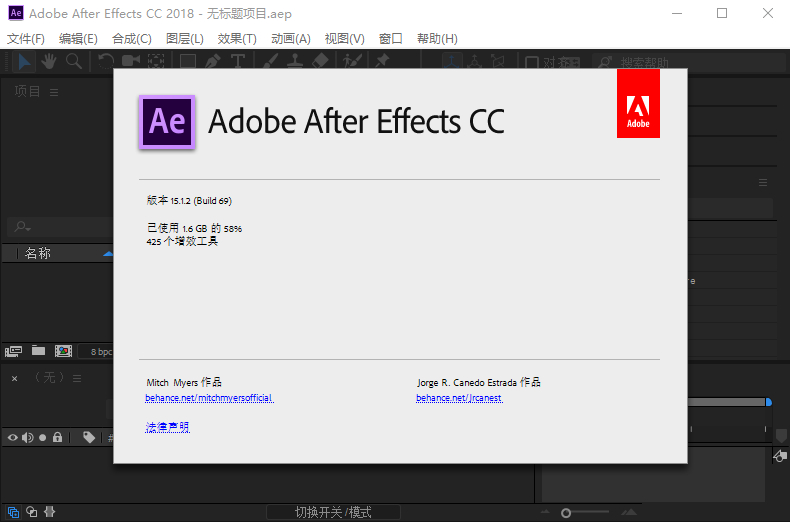Select the Pan Behind anchor tool
The image size is (790, 522).
pyautogui.click(x=156, y=61)
